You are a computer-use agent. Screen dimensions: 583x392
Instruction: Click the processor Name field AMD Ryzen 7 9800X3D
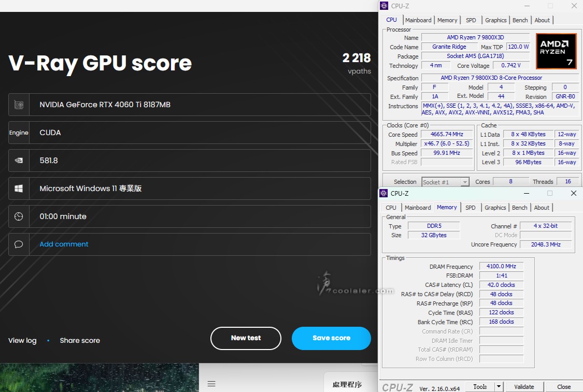coord(475,37)
